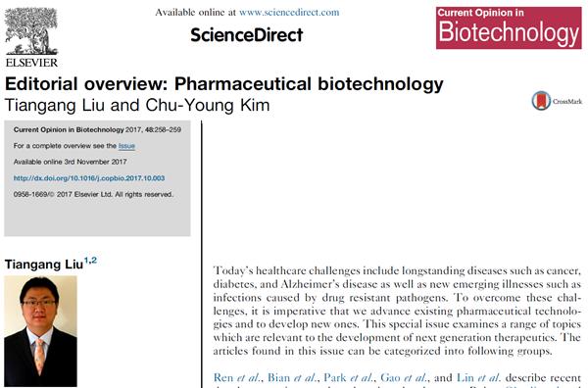This screenshot has width=588, height=388.
Task: Click the journal citation 2017, 48:258–259
Action: [153, 129]
